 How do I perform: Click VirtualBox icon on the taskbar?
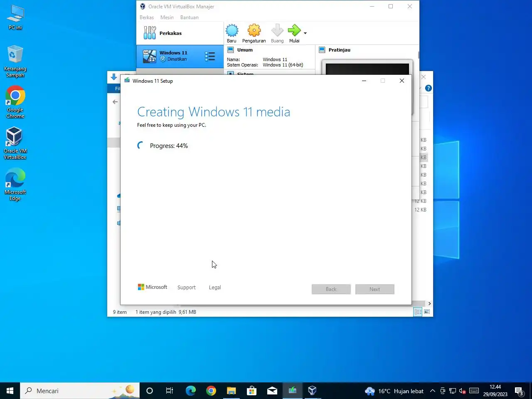[313, 391]
